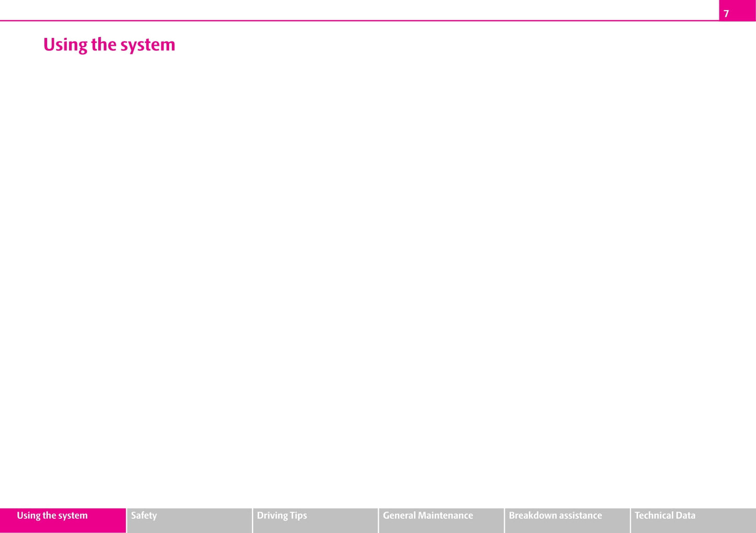Open the Safety tab
This screenshot has height=533, width=756.
coord(189,520)
